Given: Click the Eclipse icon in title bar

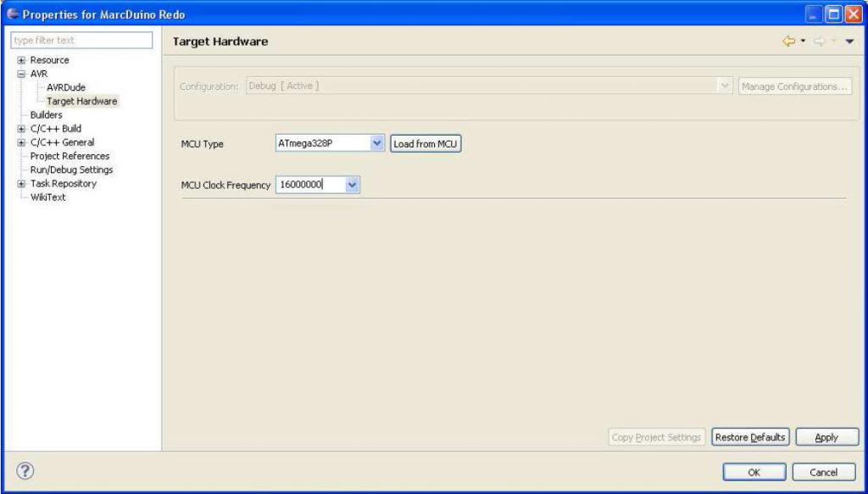Looking at the screenshot, I should point(13,14).
